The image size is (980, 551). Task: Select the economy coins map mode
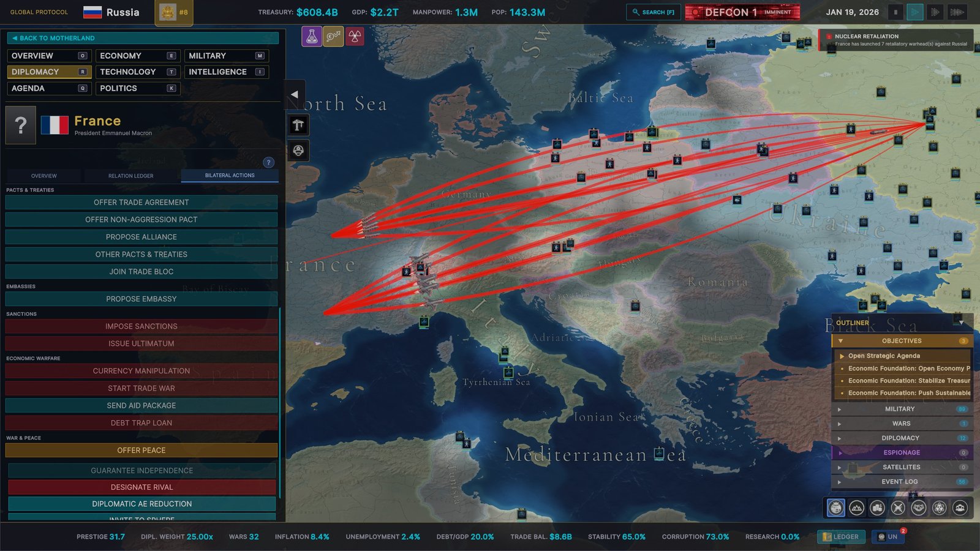pyautogui.click(x=877, y=508)
